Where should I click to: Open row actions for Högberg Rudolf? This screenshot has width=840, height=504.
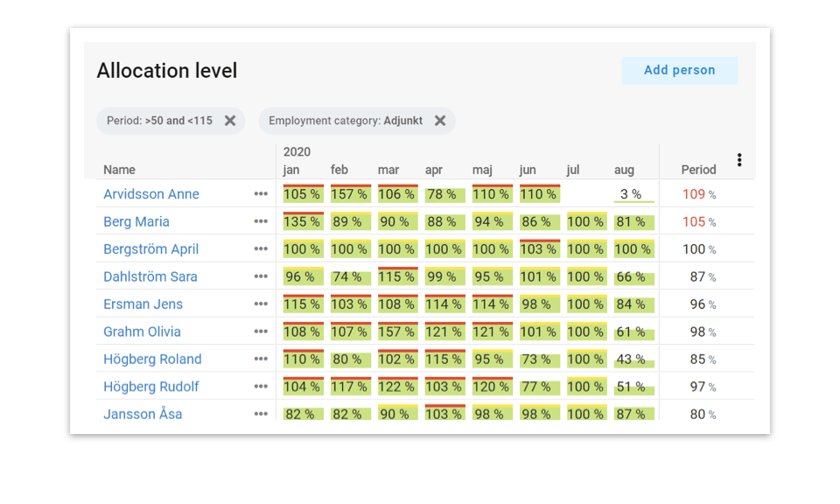pos(260,386)
